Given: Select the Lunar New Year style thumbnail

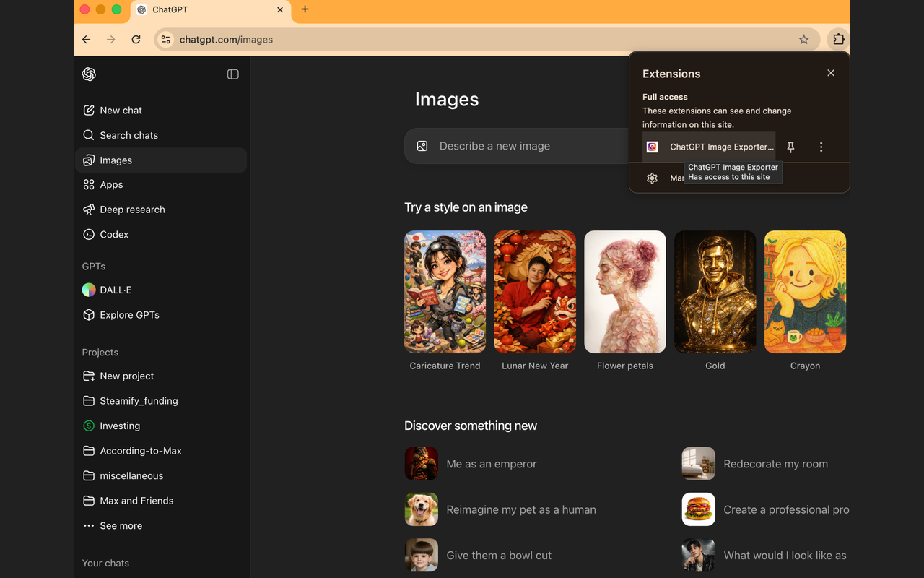Looking at the screenshot, I should point(535,292).
